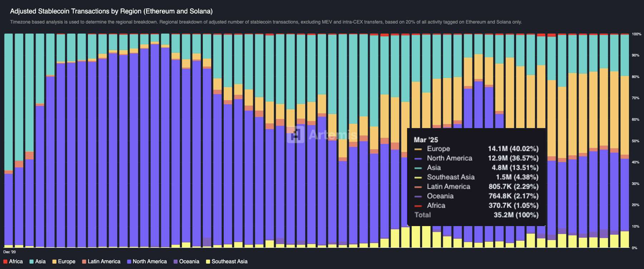The height and width of the screenshot is (269, 644).
Task: Click the first bar above Dec '20
Action: tap(8, 141)
